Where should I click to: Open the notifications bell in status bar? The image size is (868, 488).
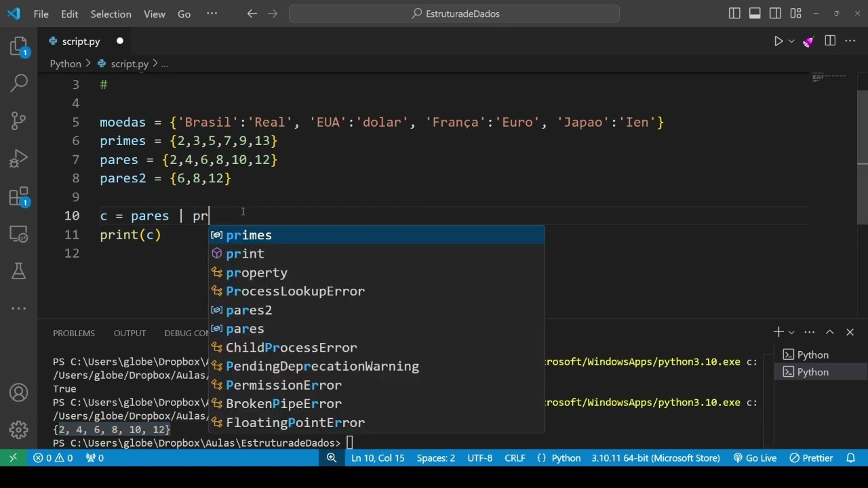[851, 458]
